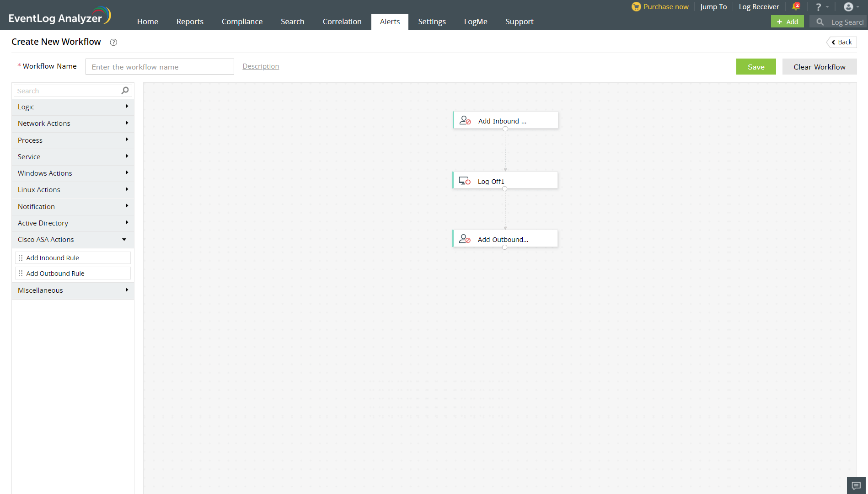Open the Description link

261,66
